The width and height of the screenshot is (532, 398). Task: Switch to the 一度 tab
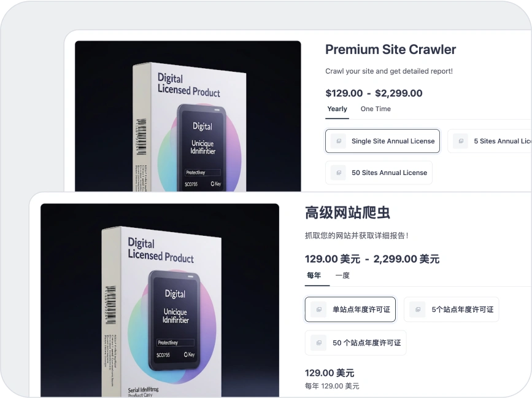(x=342, y=275)
